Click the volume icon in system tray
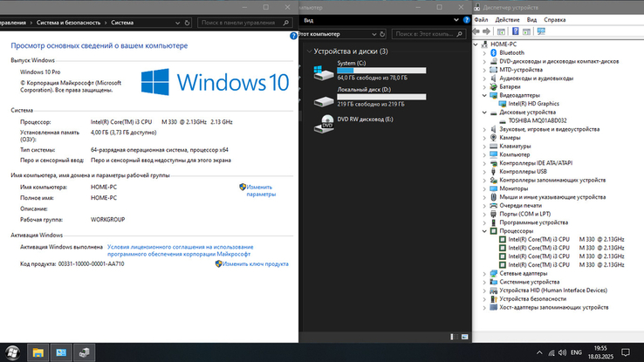 coord(562,352)
